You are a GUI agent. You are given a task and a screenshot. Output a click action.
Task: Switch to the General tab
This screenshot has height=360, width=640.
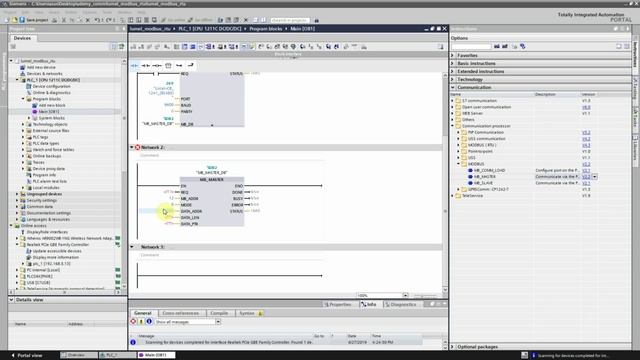tap(143, 313)
